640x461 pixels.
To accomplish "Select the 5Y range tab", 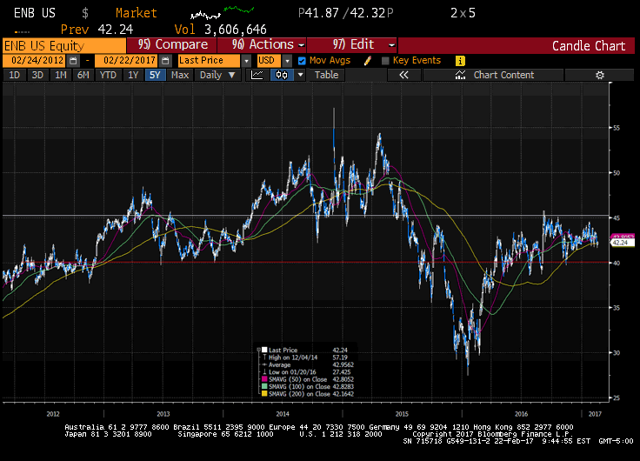I will coord(155,75).
